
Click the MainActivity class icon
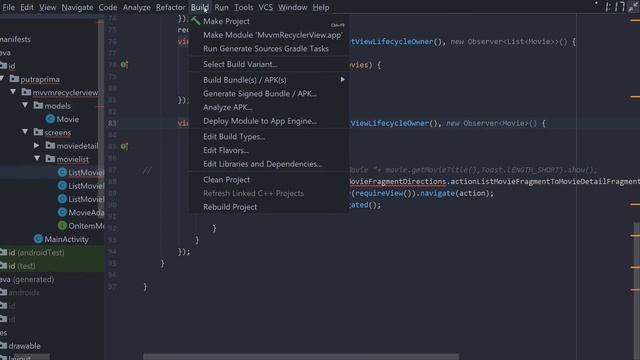(x=38, y=239)
